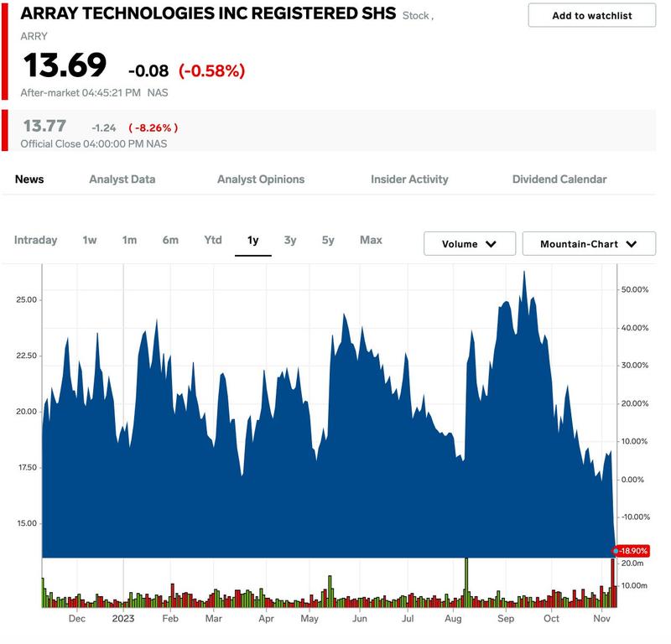Image resolution: width=671 pixels, height=644 pixels.
Task: Click the After-market 04:45:21 PM timestamp
Action: [x=81, y=93]
